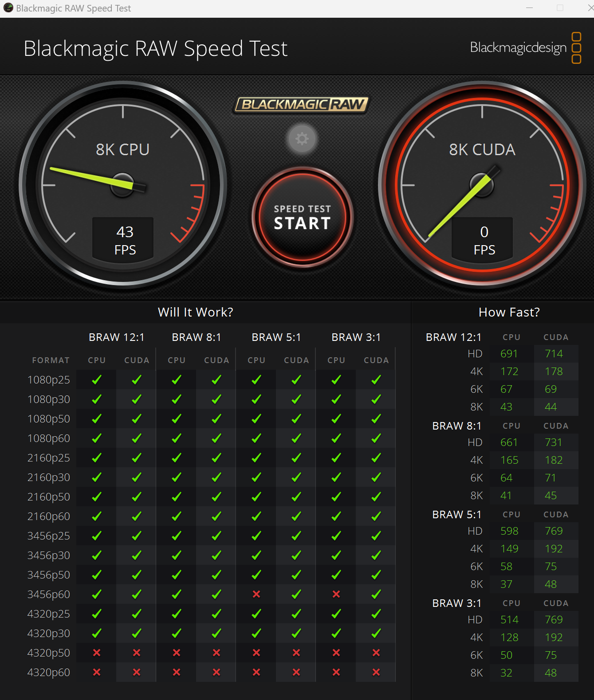Click the 'Will It Work?' heading
The width and height of the screenshot is (594, 700).
point(196,312)
